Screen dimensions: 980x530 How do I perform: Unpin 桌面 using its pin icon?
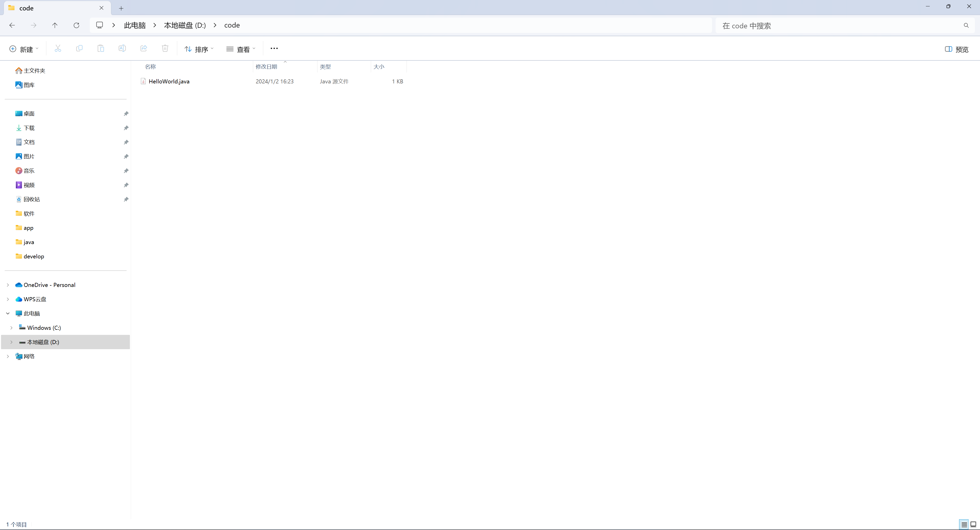tap(126, 114)
